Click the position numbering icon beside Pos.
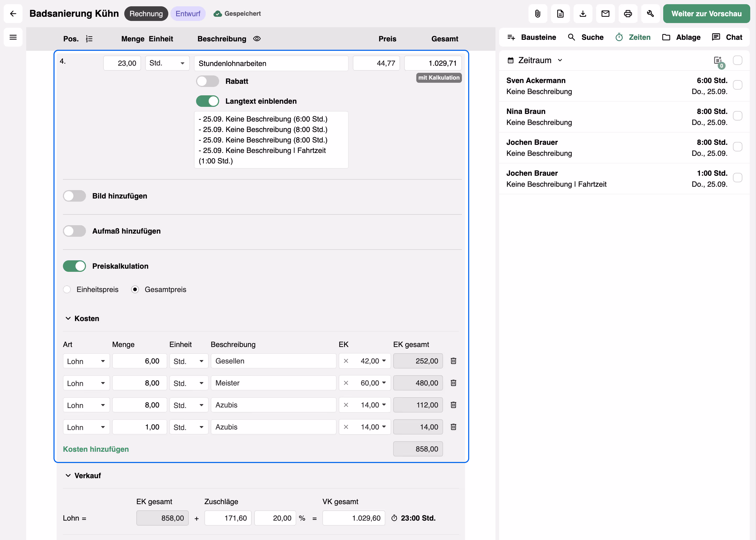The width and height of the screenshot is (756, 540). 89,39
